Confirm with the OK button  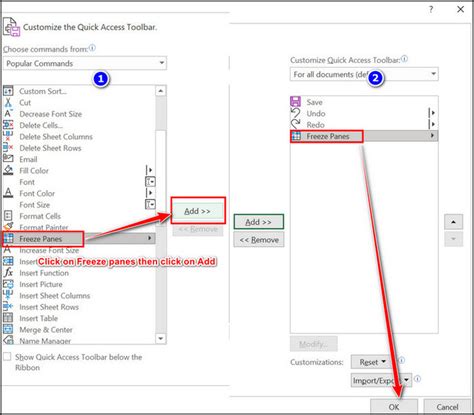click(x=394, y=407)
